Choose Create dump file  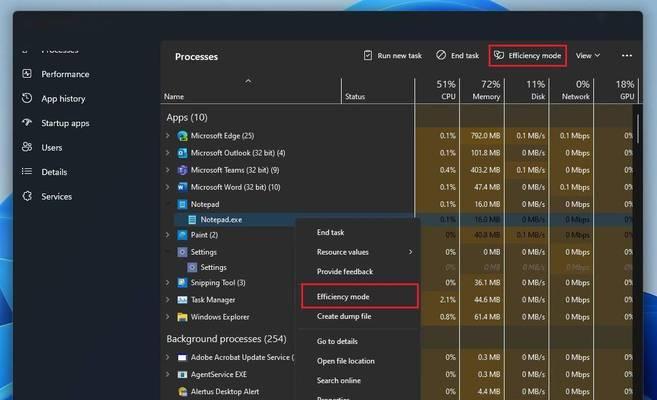pyautogui.click(x=344, y=316)
